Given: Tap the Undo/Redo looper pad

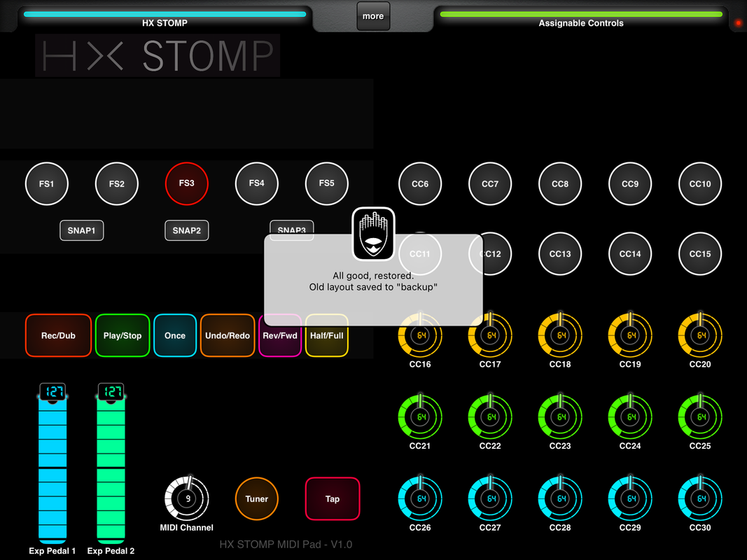Looking at the screenshot, I should [x=228, y=335].
